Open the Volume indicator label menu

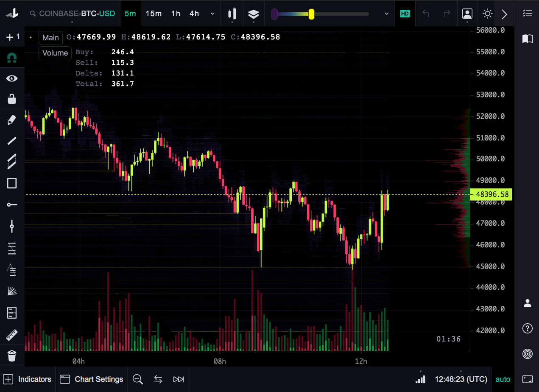[55, 53]
